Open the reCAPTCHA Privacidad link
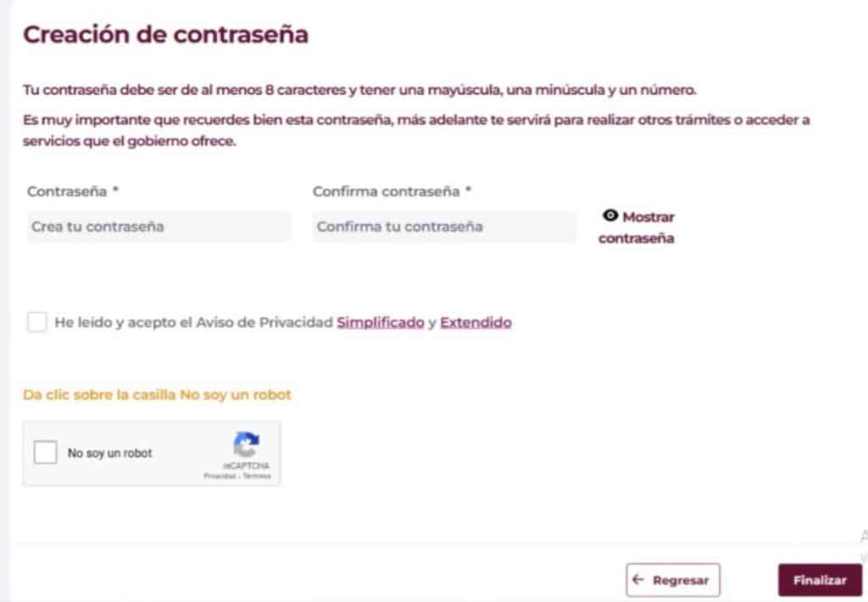 coord(219,477)
